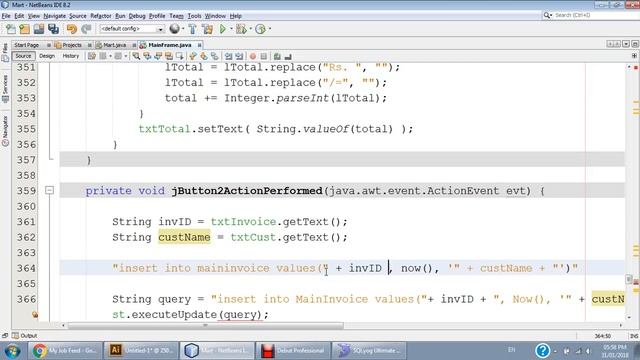This screenshot has height=360, width=640.
Task: Open the Tools menu
Action: point(194,16)
